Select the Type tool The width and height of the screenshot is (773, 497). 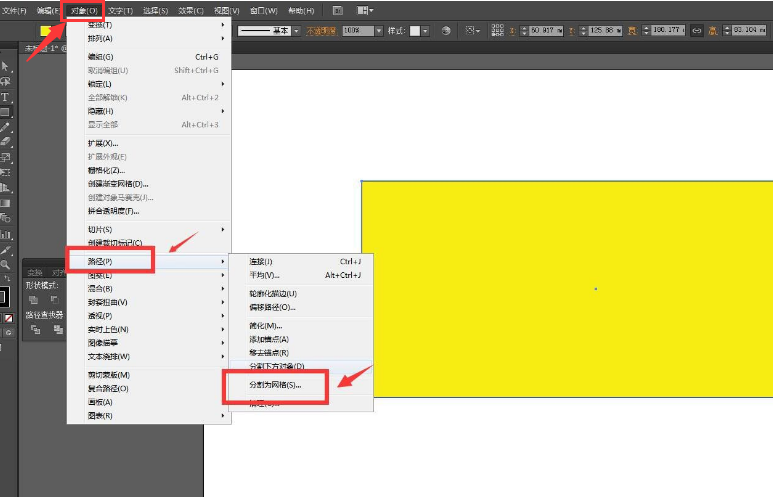coord(6,97)
